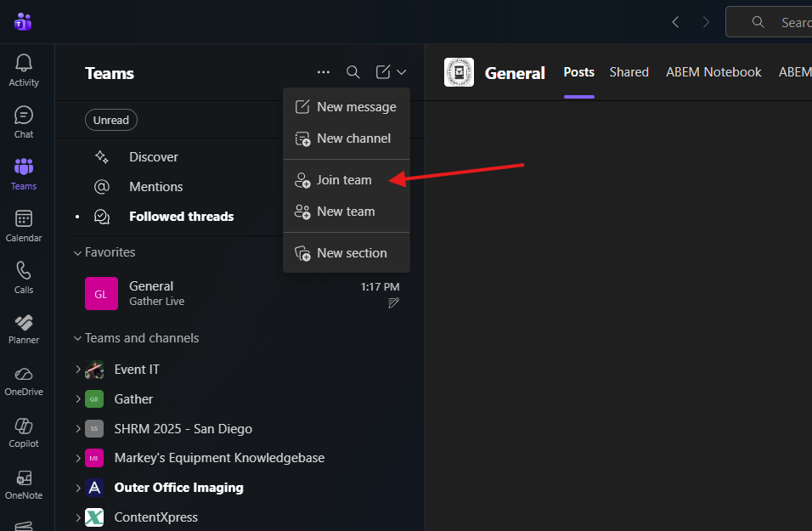
Task: Open the OneDrive cloud icon
Action: 24,380
